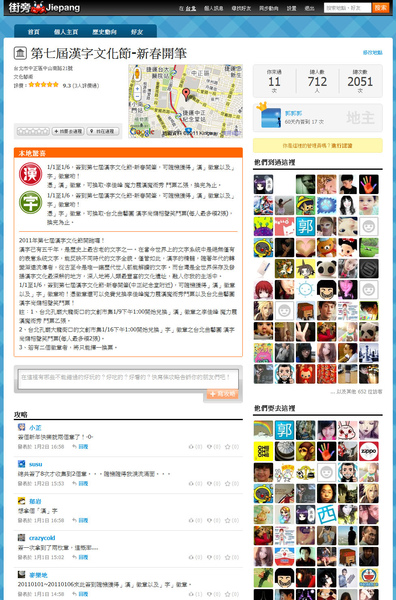Click the orange 搜索 search button

pyautogui.click(x=380, y=8)
